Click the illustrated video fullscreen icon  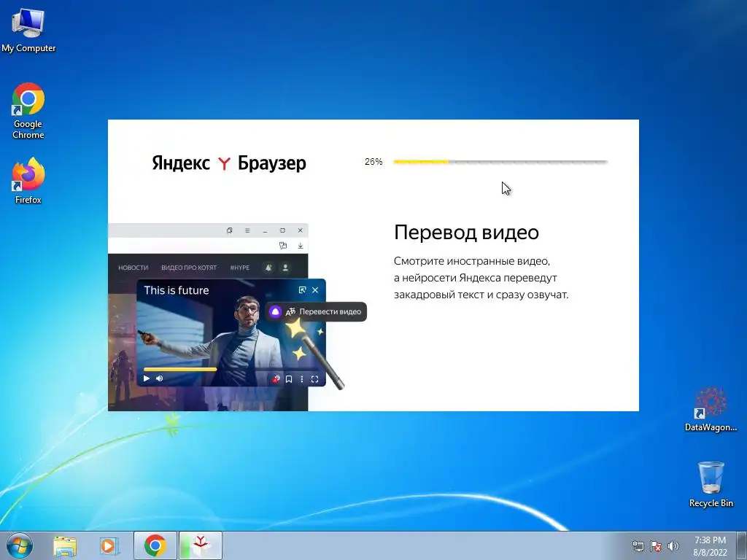pyautogui.click(x=314, y=379)
